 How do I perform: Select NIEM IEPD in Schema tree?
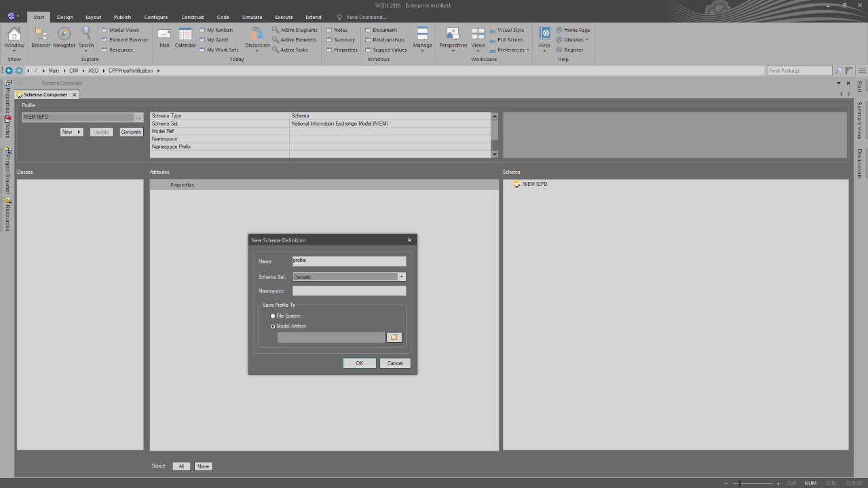pos(535,184)
